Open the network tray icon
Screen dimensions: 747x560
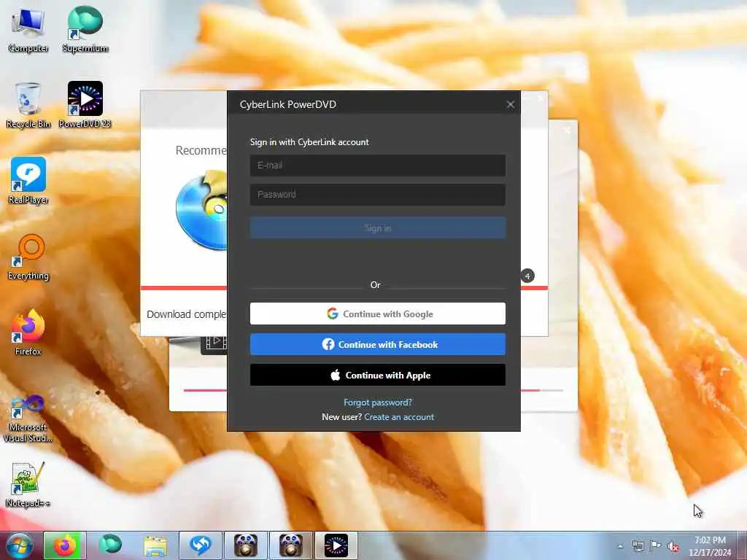(638, 546)
